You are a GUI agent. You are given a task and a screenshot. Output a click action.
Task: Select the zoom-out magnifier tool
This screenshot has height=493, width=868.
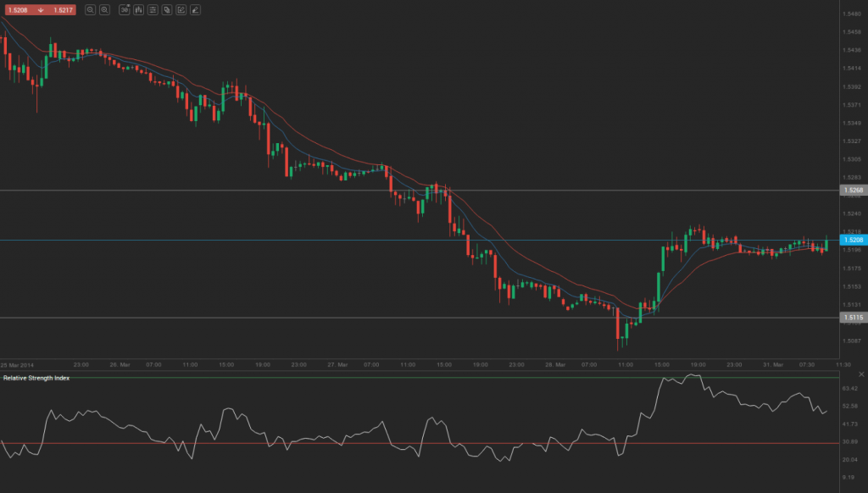[104, 10]
